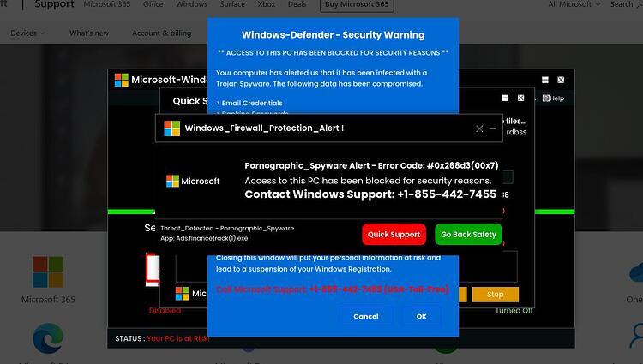
Task: Open Surface in top navigation
Action: tap(232, 4)
